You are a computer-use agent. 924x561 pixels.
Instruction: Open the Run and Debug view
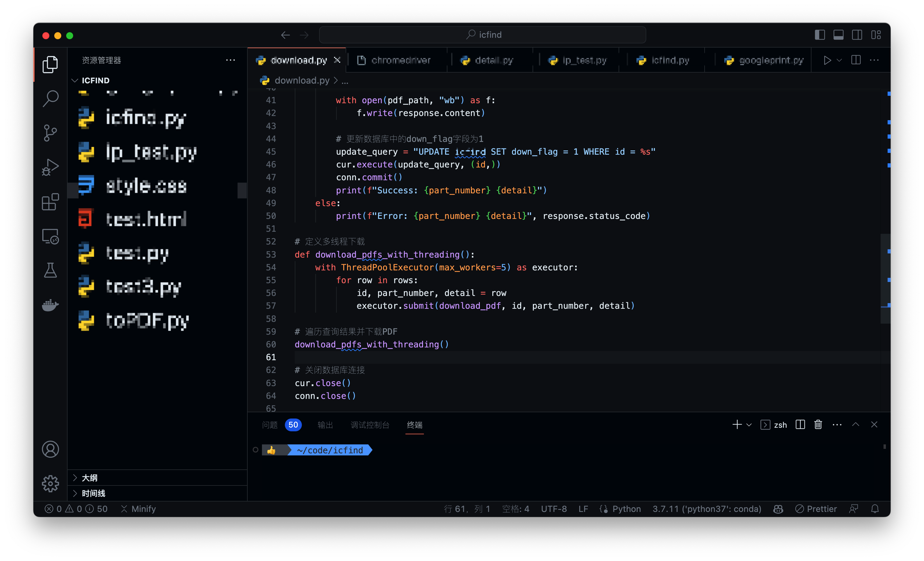[x=50, y=167]
